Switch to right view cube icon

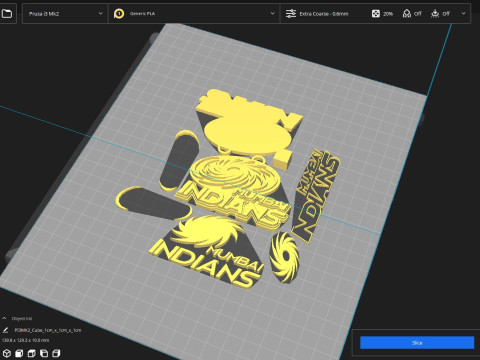tap(56, 353)
